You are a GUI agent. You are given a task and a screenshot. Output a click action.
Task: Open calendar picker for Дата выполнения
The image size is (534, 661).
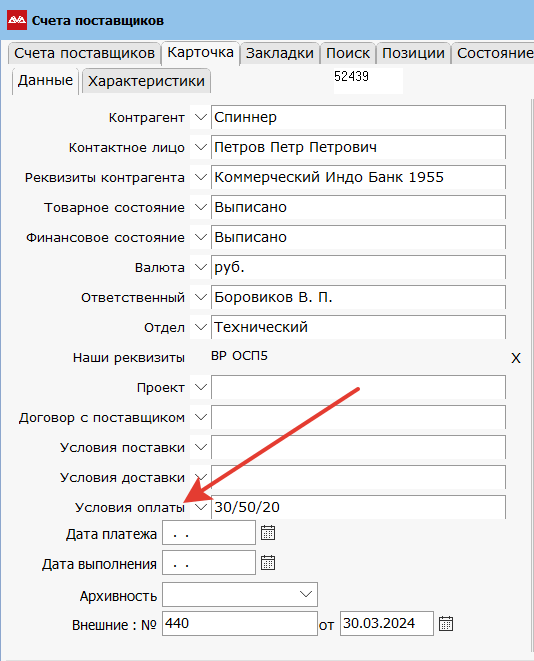click(x=268, y=563)
